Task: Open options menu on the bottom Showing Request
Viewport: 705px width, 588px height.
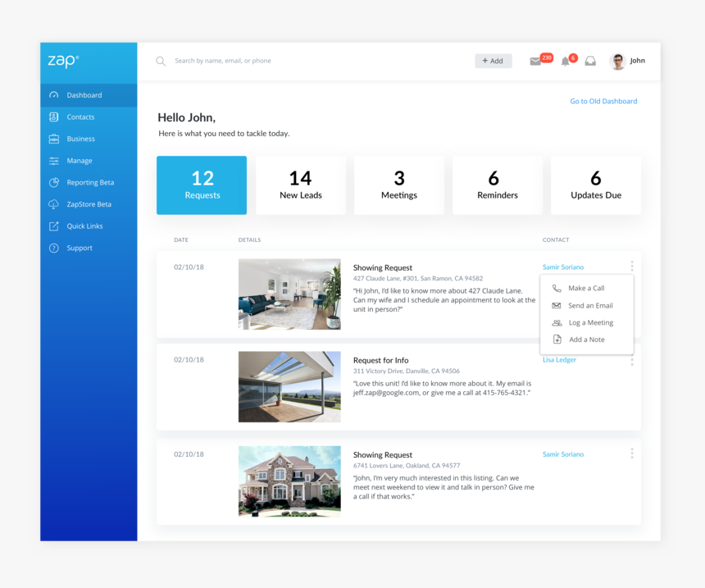Action: (x=631, y=454)
